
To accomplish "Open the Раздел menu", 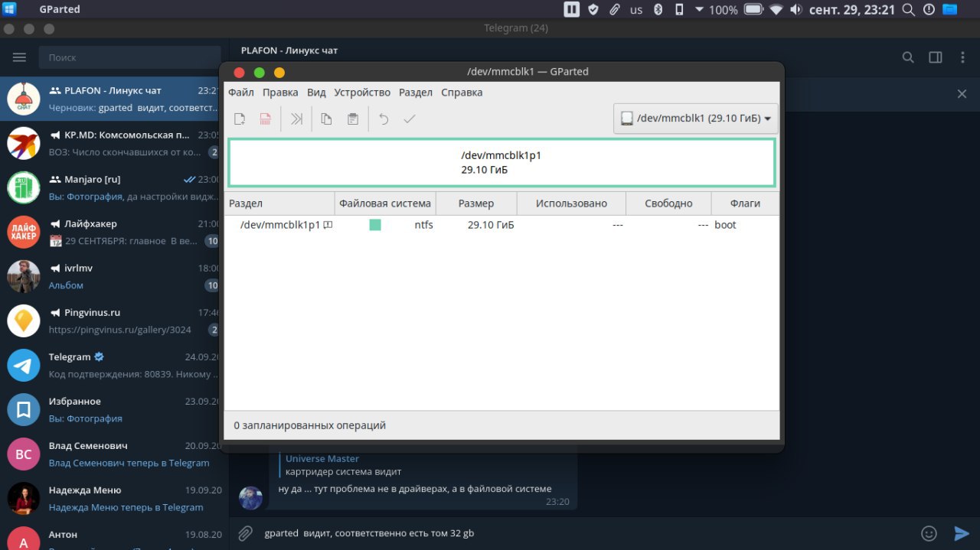I will pos(416,92).
